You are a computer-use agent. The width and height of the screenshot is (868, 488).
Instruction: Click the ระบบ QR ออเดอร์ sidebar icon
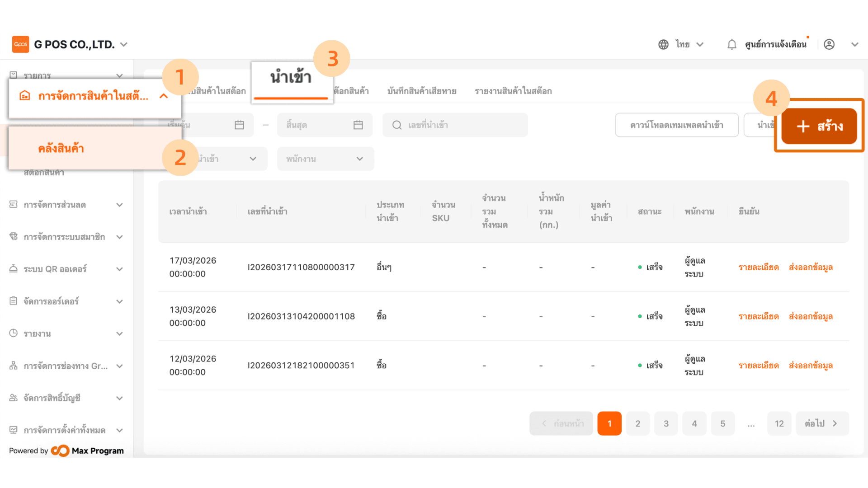(x=14, y=269)
